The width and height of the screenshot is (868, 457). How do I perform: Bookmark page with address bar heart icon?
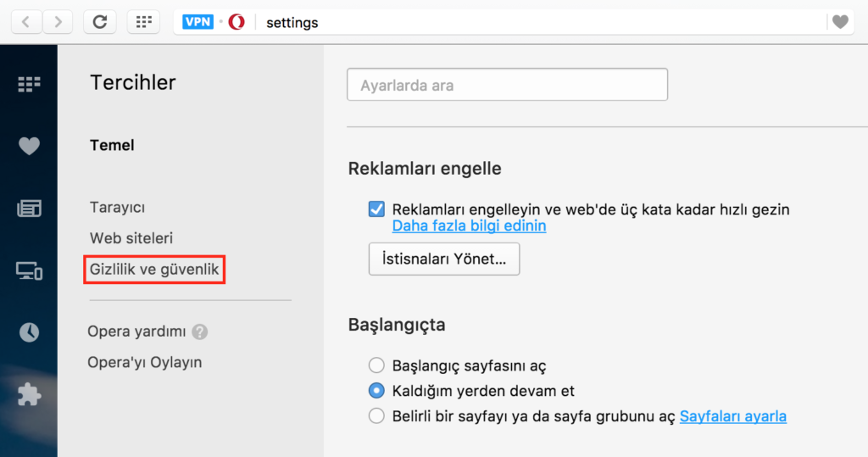point(840,21)
